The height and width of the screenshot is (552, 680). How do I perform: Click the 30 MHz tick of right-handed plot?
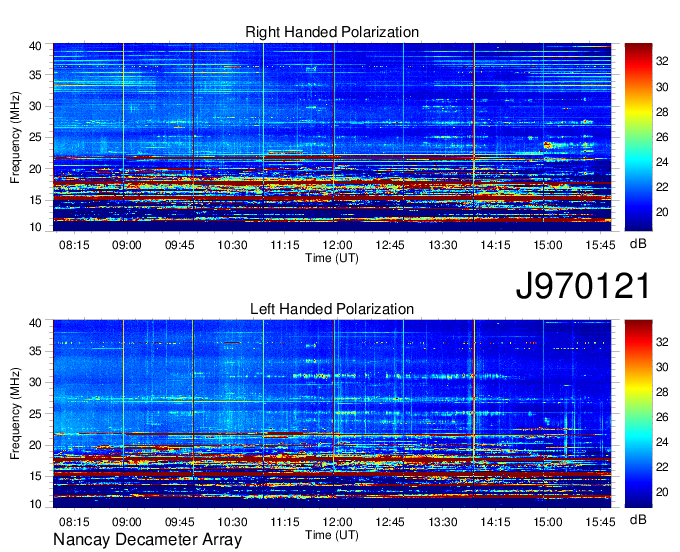point(36,107)
